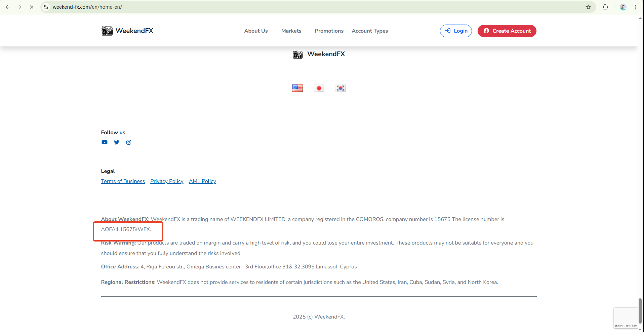Click the 'Risk Warning' bold label

pyautogui.click(x=118, y=243)
